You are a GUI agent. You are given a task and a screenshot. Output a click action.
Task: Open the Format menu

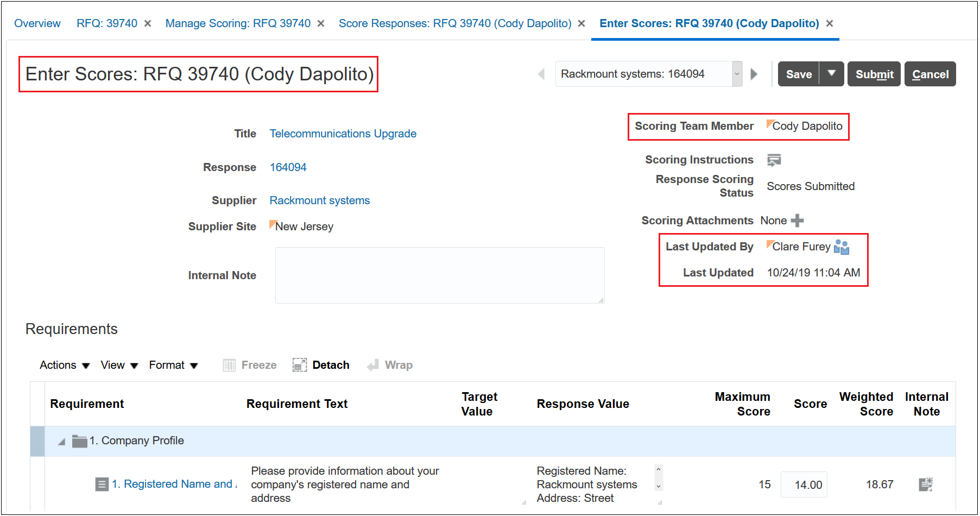pos(173,365)
